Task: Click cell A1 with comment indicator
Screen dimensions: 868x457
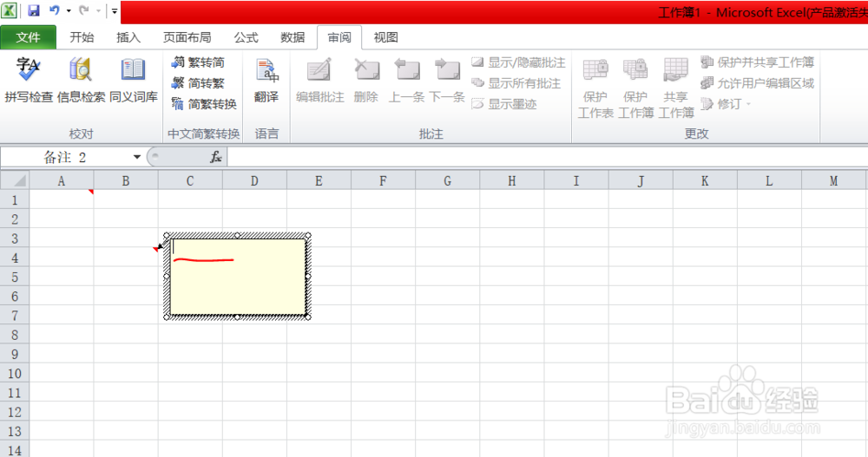Action: 62,199
